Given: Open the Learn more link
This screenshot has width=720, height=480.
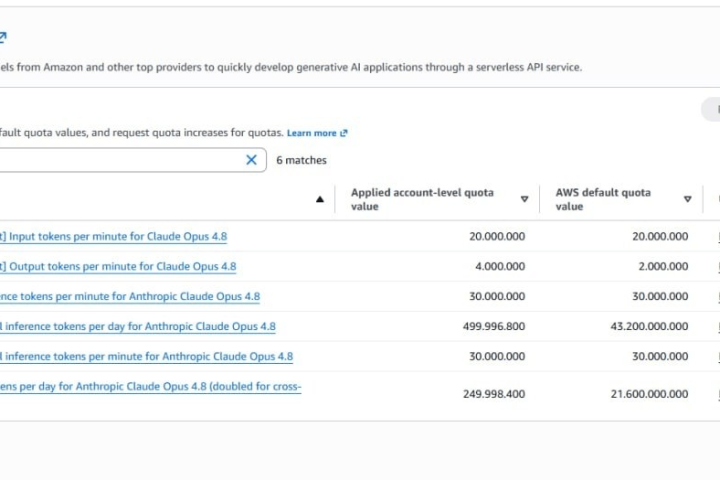Looking at the screenshot, I should coord(317,133).
